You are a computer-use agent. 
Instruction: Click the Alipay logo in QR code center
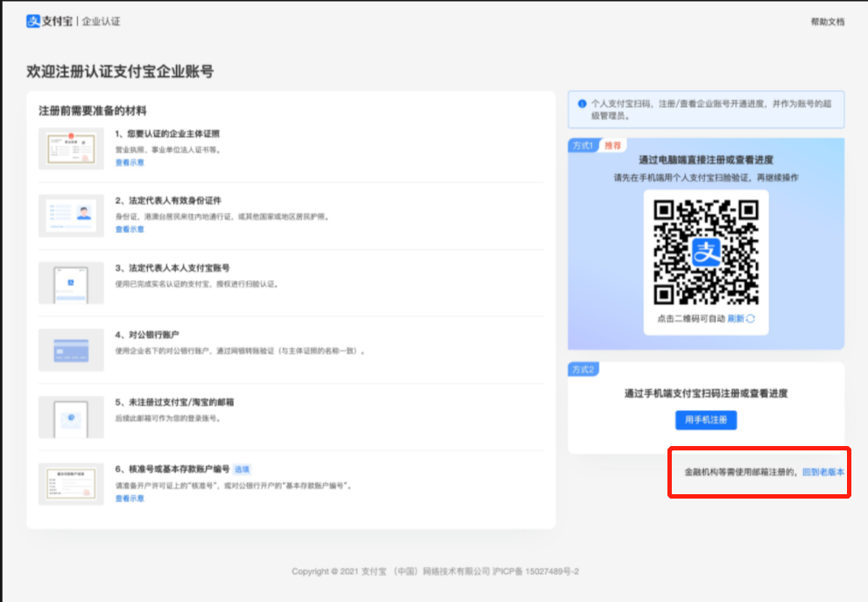tap(706, 252)
